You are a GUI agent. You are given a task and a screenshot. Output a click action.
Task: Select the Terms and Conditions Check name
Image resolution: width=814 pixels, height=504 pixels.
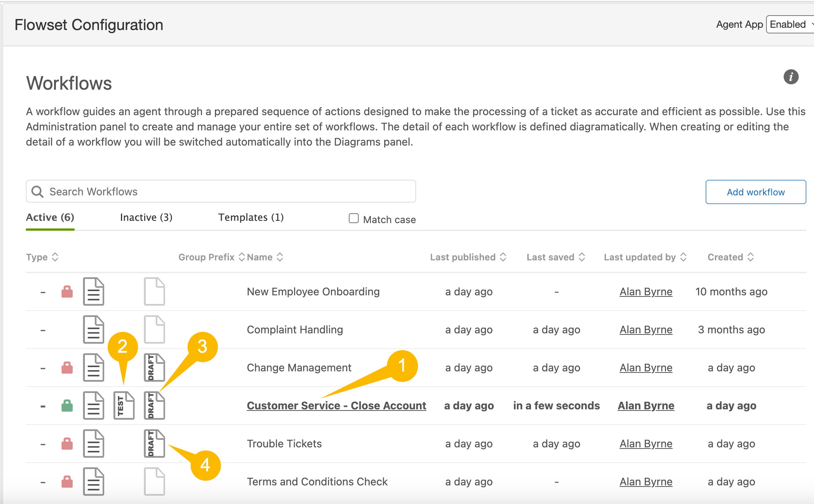click(317, 482)
